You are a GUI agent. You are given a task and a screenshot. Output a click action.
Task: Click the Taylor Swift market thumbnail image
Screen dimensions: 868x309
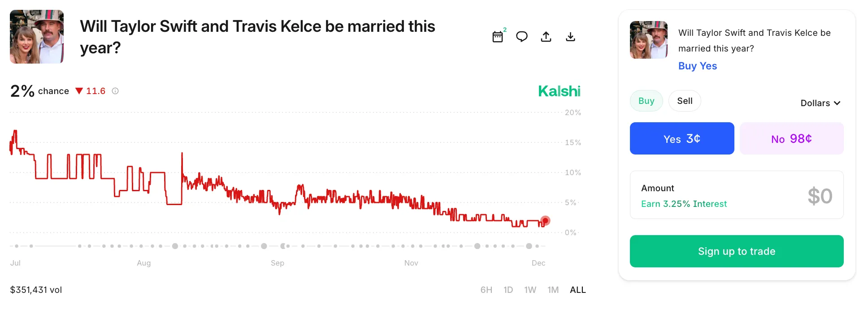coord(36,36)
